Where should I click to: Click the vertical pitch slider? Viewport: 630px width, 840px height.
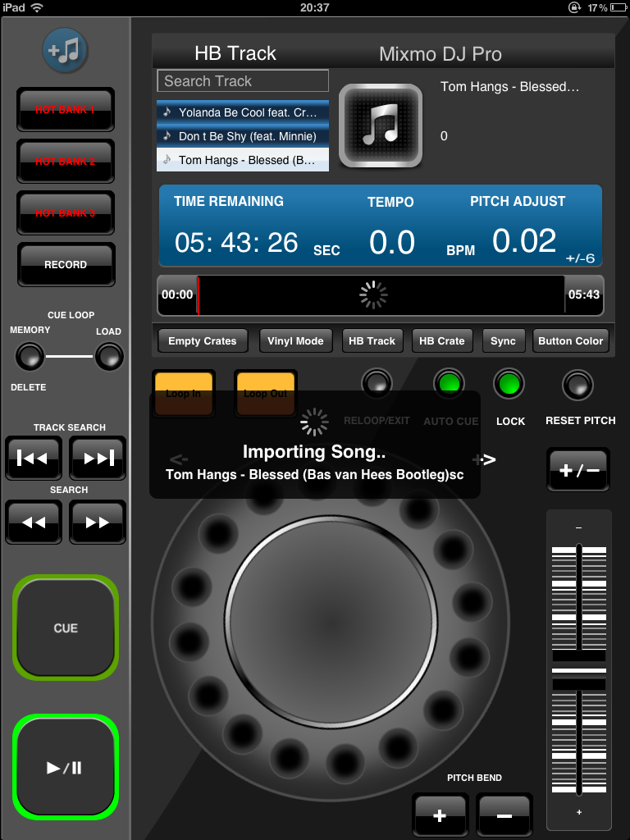click(x=579, y=669)
